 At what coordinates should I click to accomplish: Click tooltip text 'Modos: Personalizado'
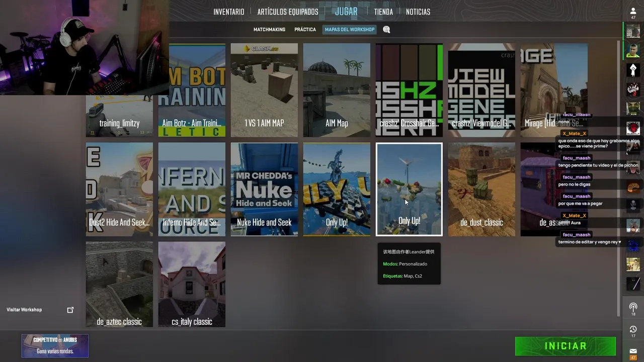pyautogui.click(x=405, y=264)
